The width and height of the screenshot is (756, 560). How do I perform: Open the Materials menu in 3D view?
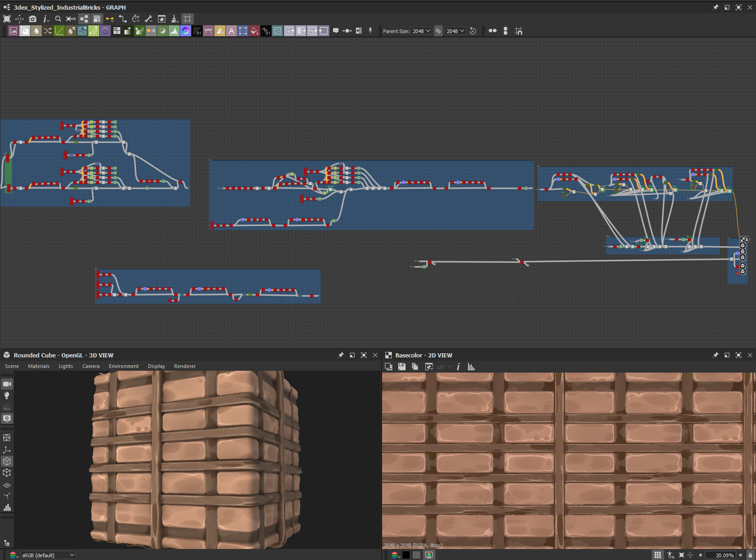click(38, 366)
